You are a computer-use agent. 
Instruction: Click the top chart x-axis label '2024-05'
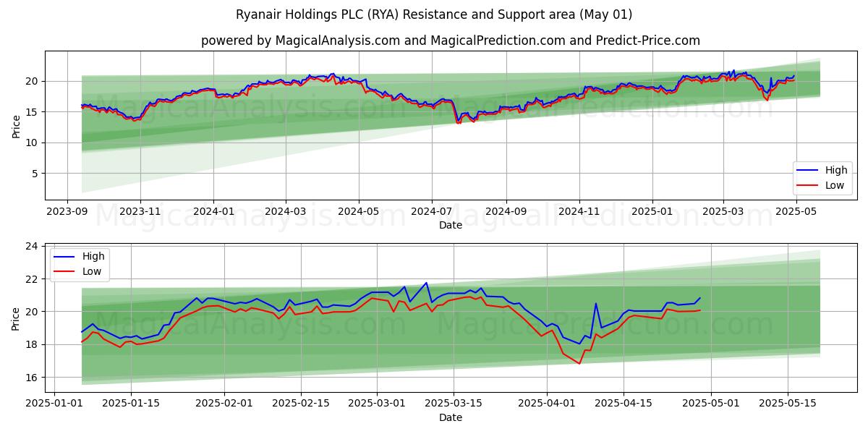[358, 212]
